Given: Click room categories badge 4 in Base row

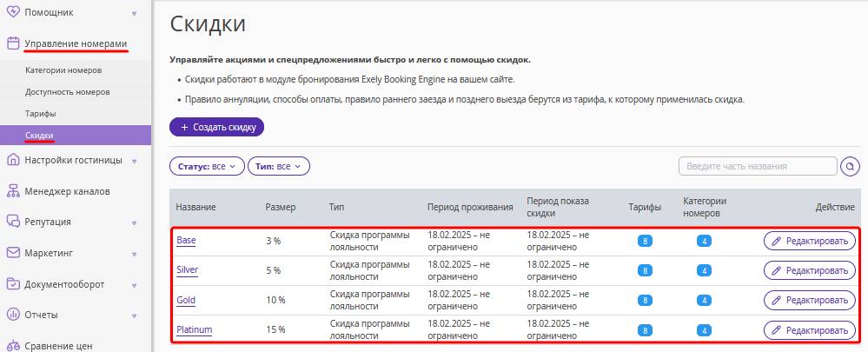Looking at the screenshot, I should click(x=704, y=241).
